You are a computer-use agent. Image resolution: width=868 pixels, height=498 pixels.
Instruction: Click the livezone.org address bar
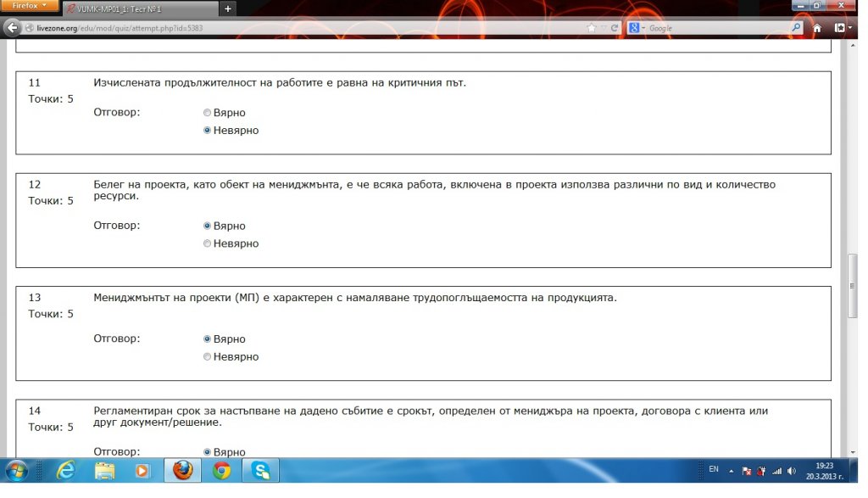pos(310,28)
